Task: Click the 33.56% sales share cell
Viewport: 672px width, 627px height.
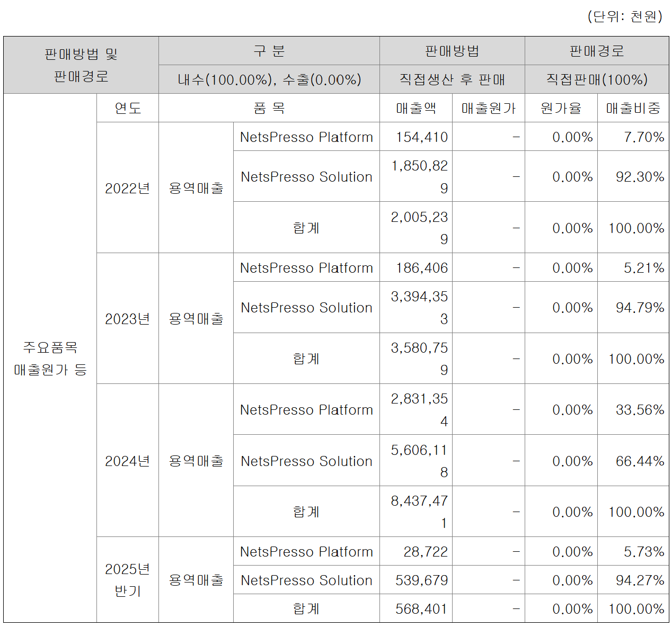Action: pyautogui.click(x=633, y=410)
